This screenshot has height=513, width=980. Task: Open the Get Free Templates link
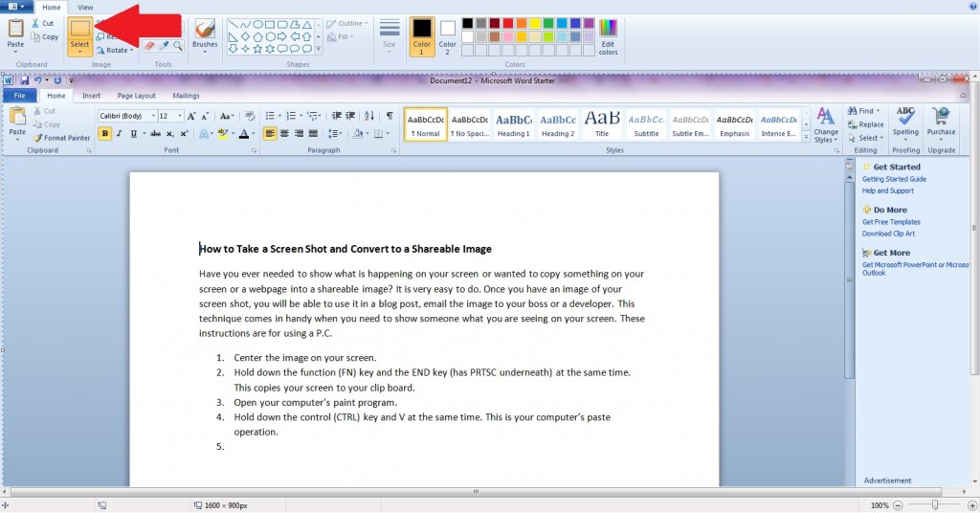tap(891, 222)
